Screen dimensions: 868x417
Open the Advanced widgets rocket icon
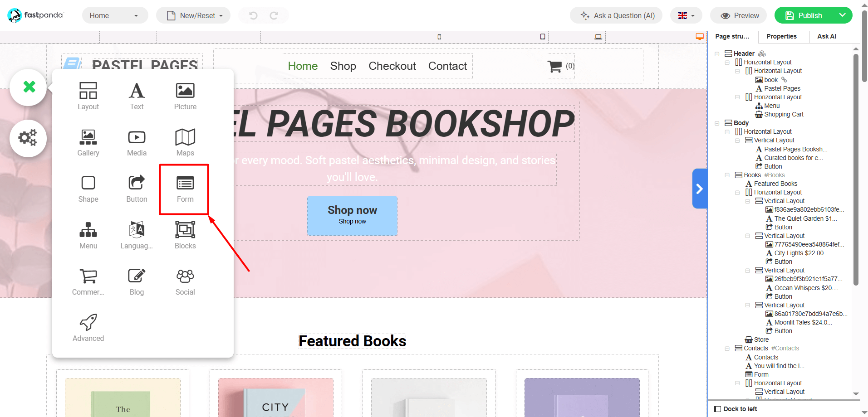point(88,327)
